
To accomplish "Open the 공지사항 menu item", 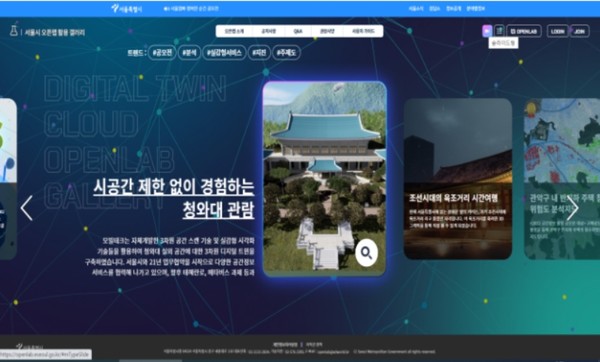I will [268, 31].
